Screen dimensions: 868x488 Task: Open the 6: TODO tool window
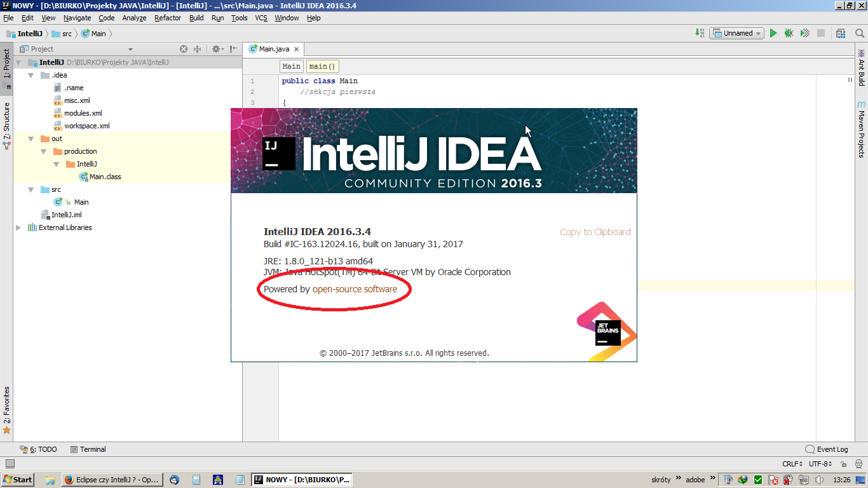[38, 449]
